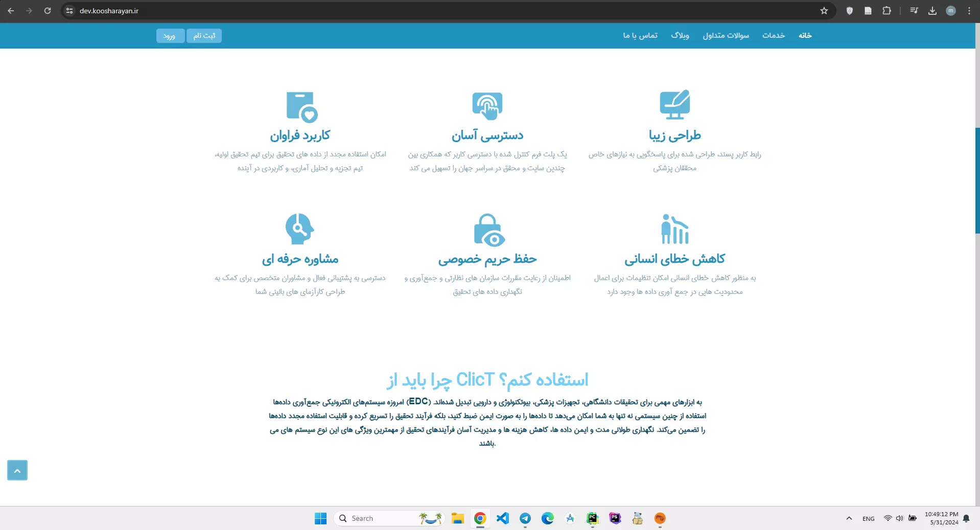Click the ثبت نام register button
The height and width of the screenshot is (530, 980).
pos(204,36)
